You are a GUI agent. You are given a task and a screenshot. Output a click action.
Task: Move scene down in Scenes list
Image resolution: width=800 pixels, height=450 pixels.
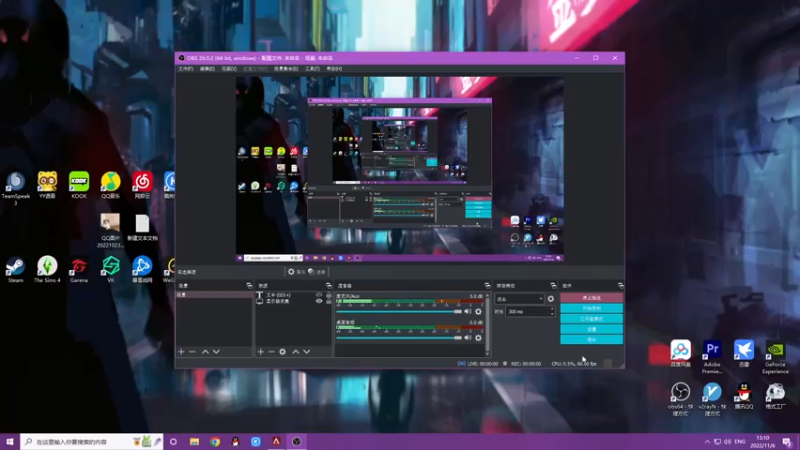(216, 352)
